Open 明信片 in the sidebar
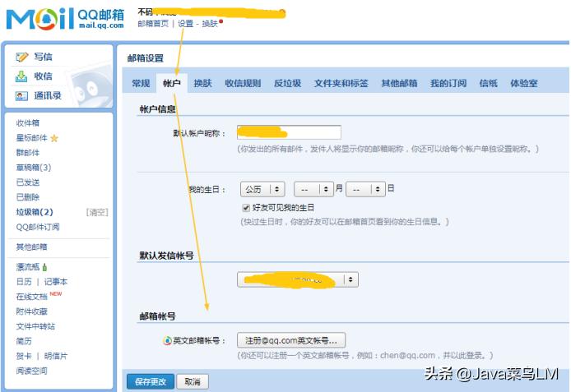The width and height of the screenshot is (571, 392). (56, 357)
